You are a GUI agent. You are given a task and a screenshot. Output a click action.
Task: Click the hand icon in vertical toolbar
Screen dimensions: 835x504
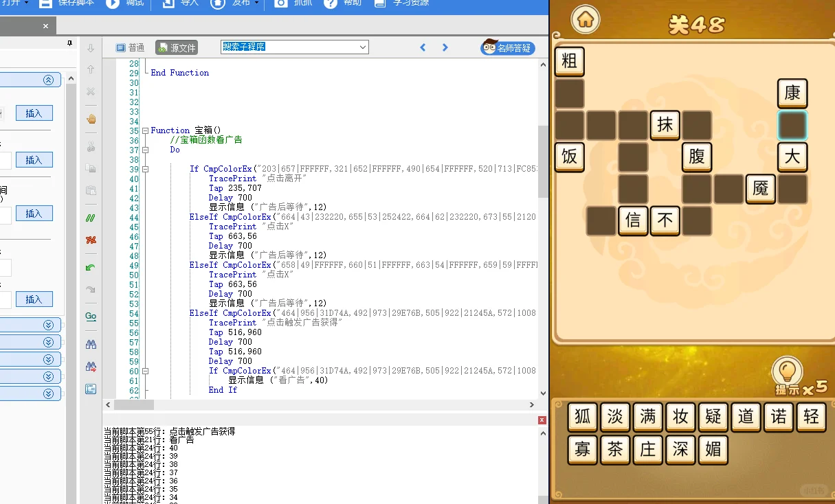[91, 119]
